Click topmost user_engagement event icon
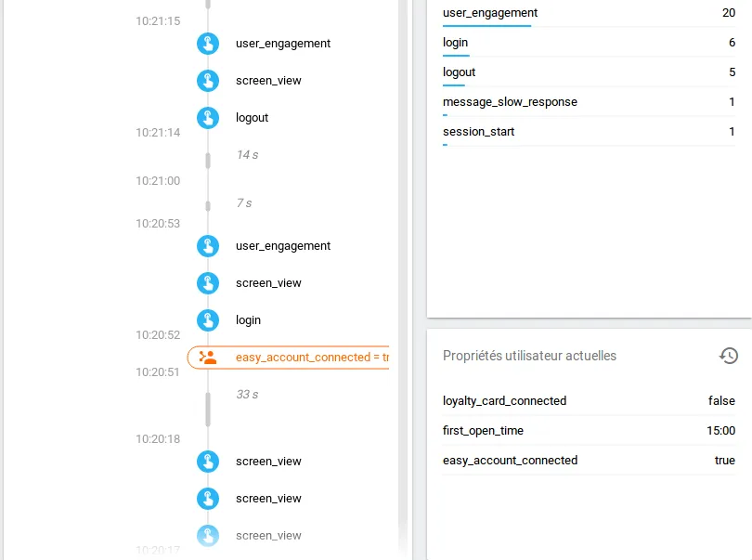752x560 pixels. (208, 44)
